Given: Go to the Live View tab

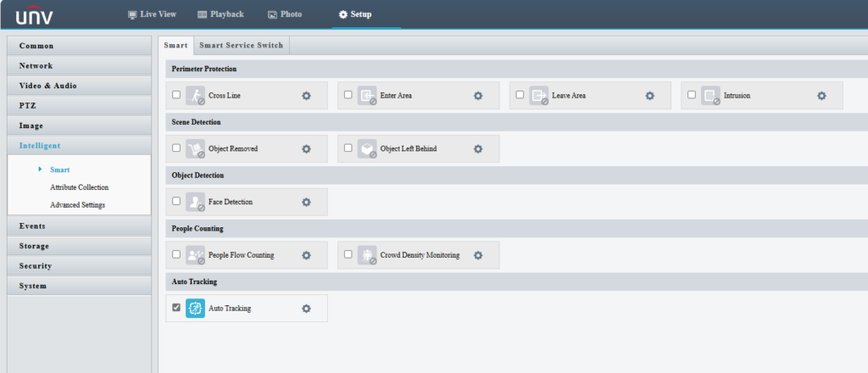Looking at the screenshot, I should coord(153,14).
